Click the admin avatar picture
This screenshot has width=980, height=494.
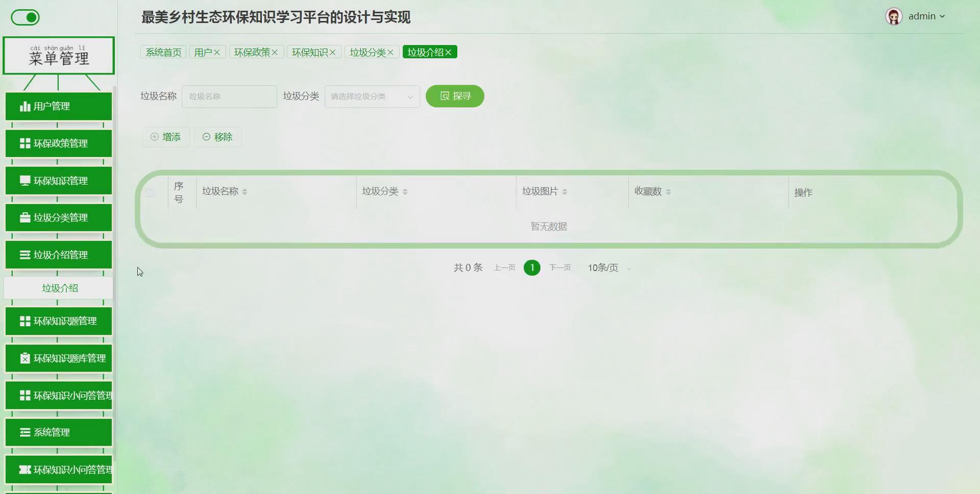coord(894,16)
